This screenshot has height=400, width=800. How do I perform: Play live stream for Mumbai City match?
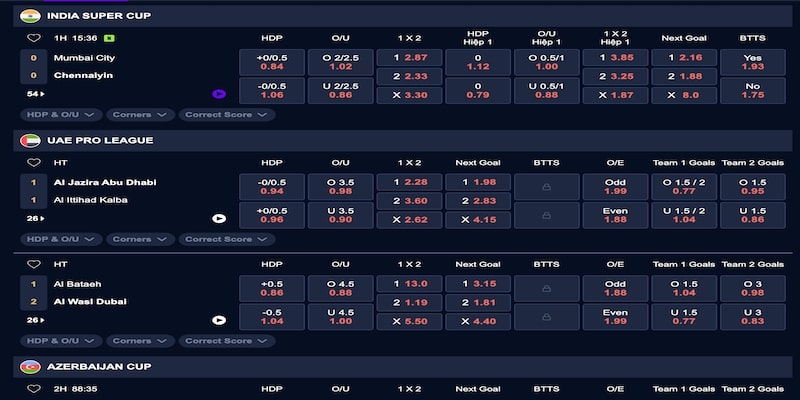219,94
